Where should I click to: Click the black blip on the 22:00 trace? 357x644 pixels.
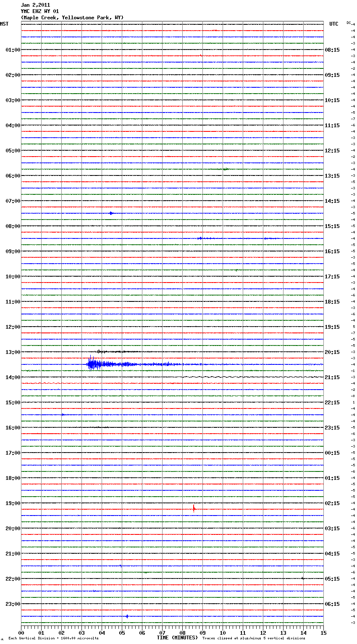302,578
